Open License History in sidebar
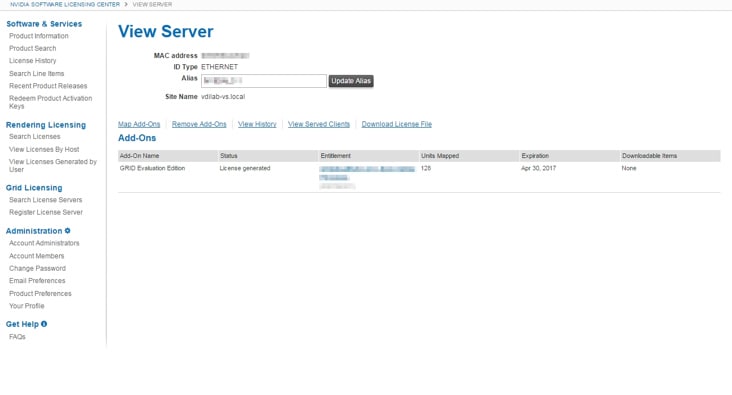This screenshot has width=732, height=395. [33, 61]
